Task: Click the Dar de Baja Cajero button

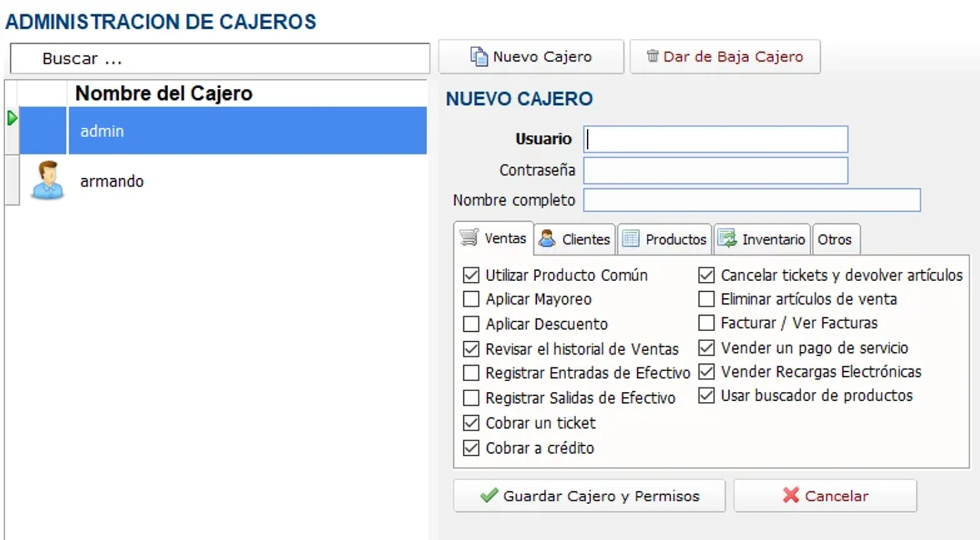Action: click(724, 56)
